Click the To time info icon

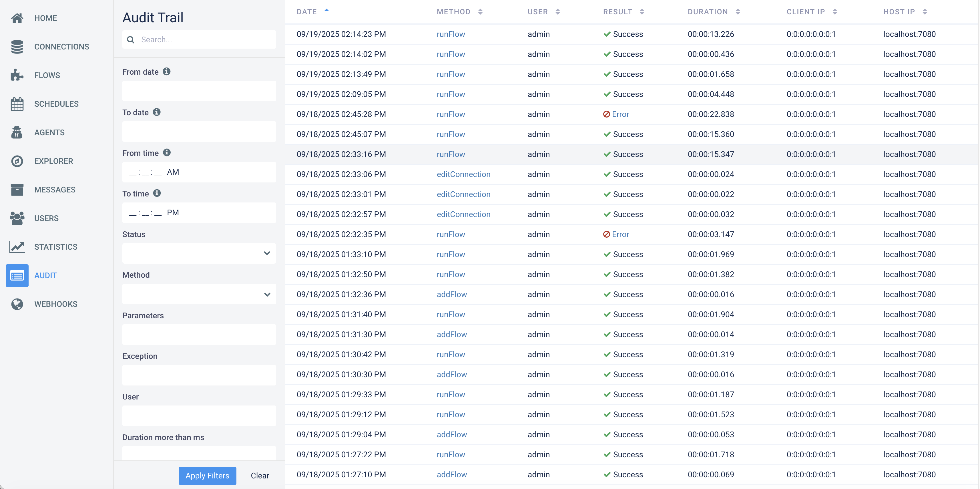click(x=157, y=193)
